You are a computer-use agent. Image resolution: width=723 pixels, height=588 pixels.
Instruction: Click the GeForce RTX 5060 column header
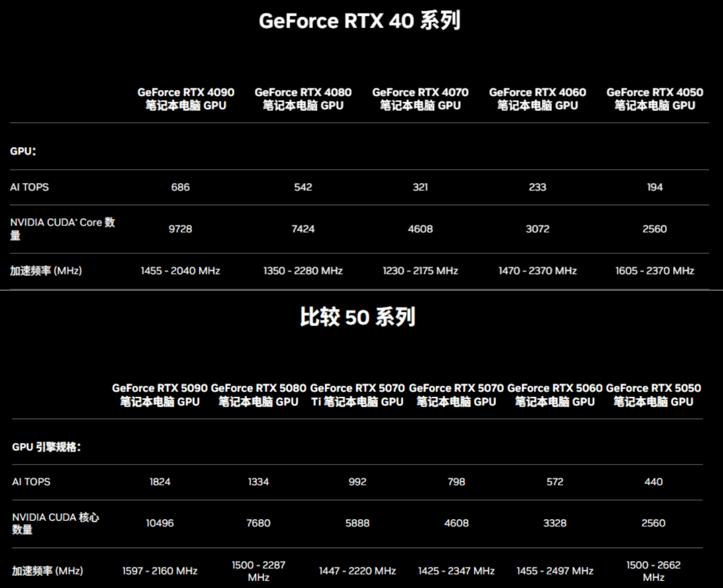555,395
